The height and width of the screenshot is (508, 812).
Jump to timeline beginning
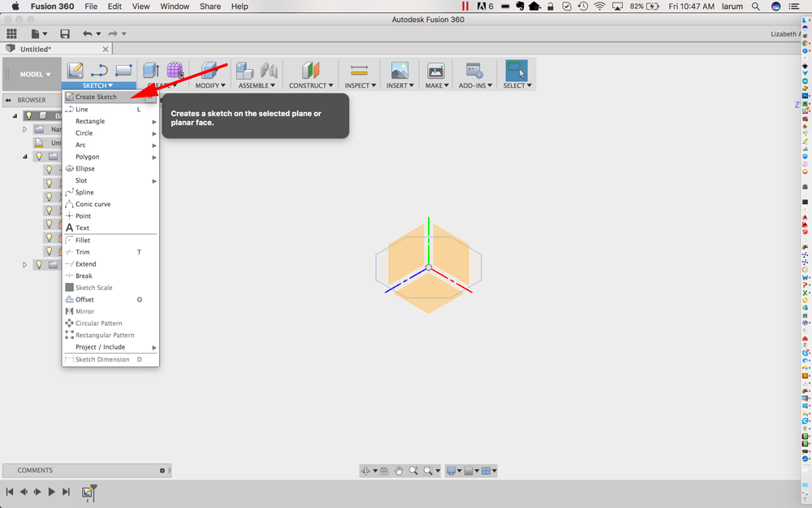tap(9, 492)
